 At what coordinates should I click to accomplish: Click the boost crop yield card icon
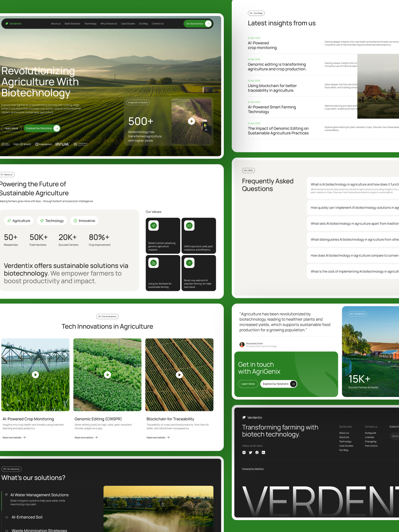(189, 263)
